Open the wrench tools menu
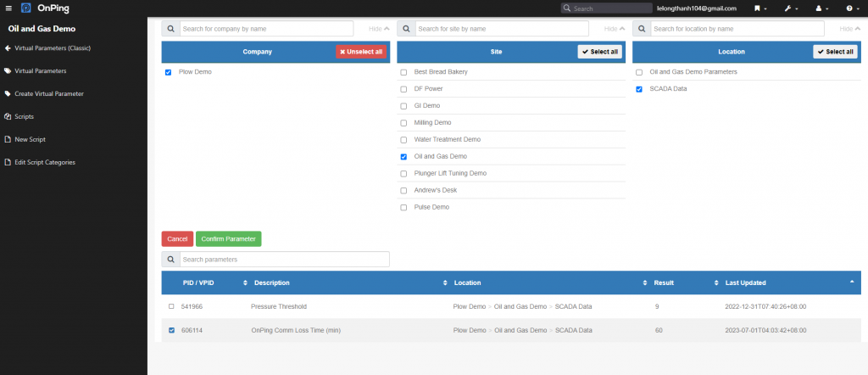This screenshot has height=375, width=868. 791,8
